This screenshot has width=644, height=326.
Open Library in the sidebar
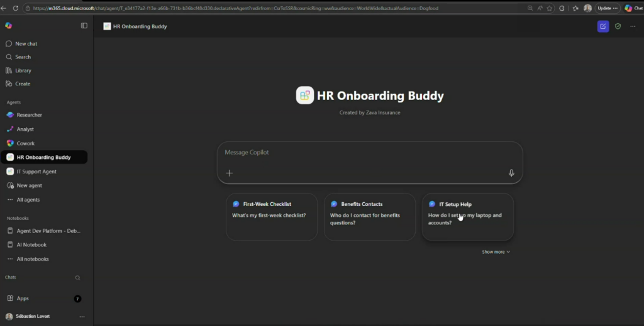(x=23, y=70)
